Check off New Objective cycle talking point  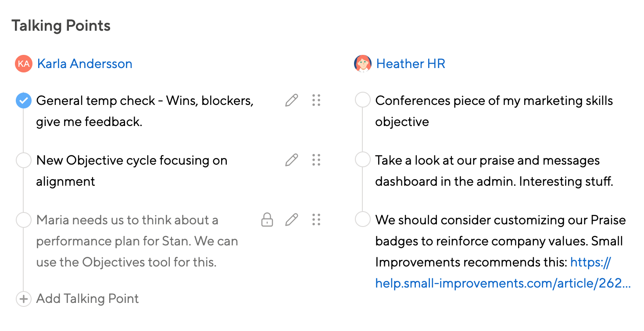(24, 160)
